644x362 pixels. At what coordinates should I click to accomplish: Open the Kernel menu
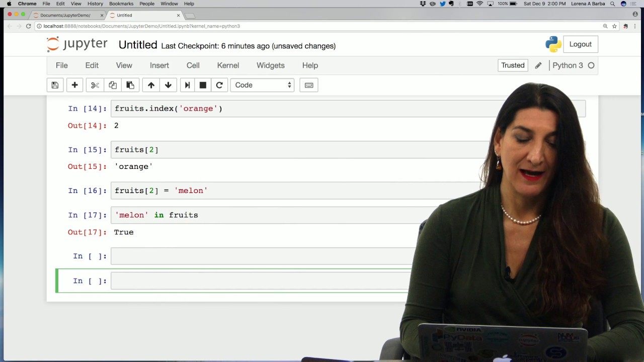tap(228, 65)
